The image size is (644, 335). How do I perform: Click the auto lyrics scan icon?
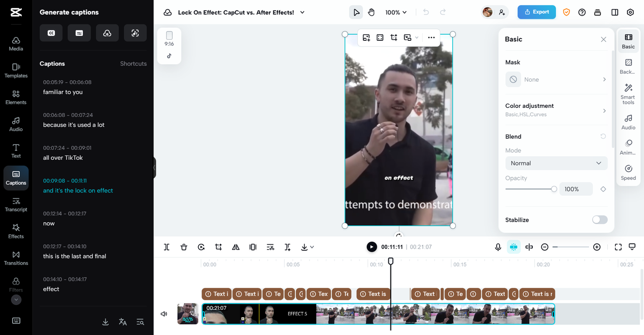pos(135,33)
